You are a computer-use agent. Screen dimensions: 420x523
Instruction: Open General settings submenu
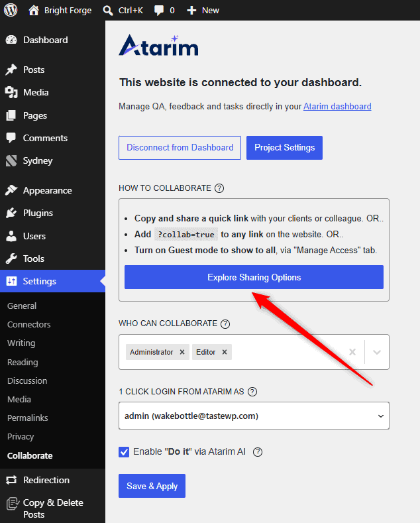pyautogui.click(x=22, y=306)
